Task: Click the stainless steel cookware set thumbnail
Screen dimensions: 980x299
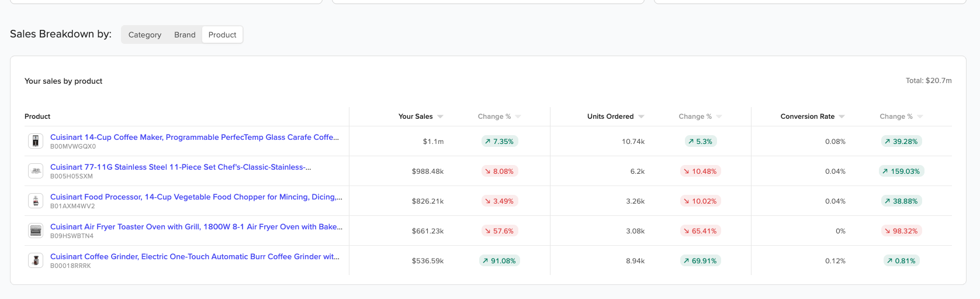Action: (x=36, y=171)
